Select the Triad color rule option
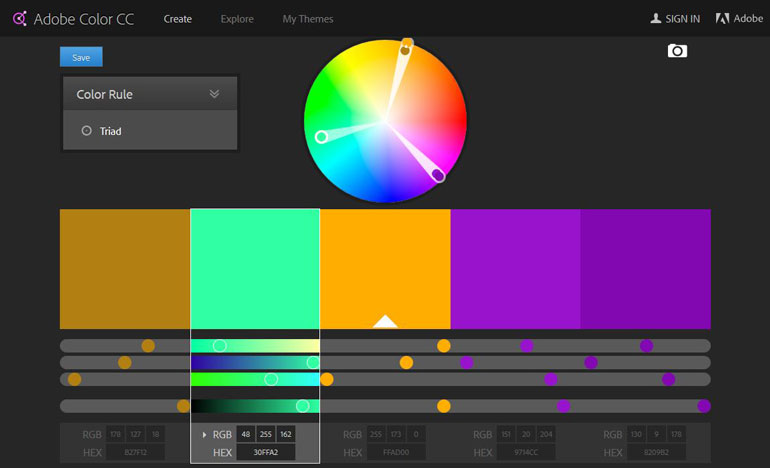The height and width of the screenshot is (468, 770). coord(150,131)
